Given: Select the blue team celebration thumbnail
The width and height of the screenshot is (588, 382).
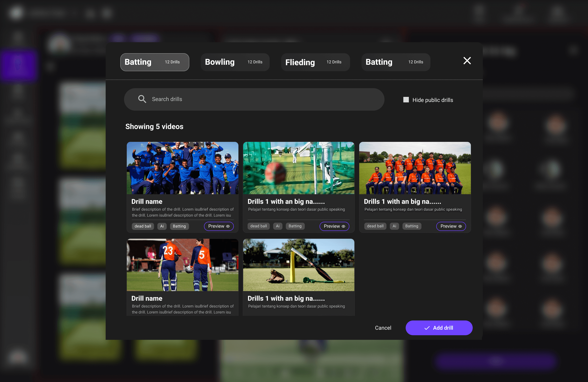Looking at the screenshot, I should coord(183,168).
